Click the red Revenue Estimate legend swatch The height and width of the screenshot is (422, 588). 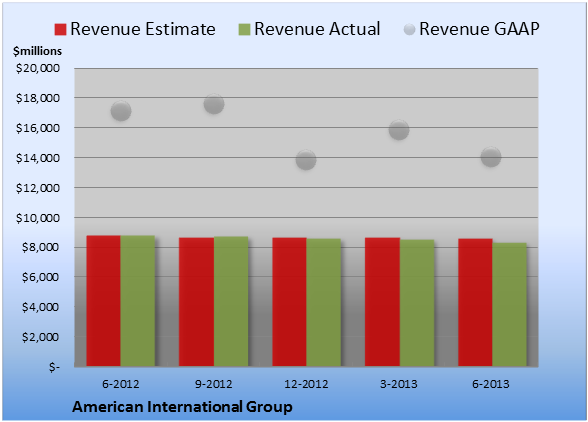click(x=60, y=30)
